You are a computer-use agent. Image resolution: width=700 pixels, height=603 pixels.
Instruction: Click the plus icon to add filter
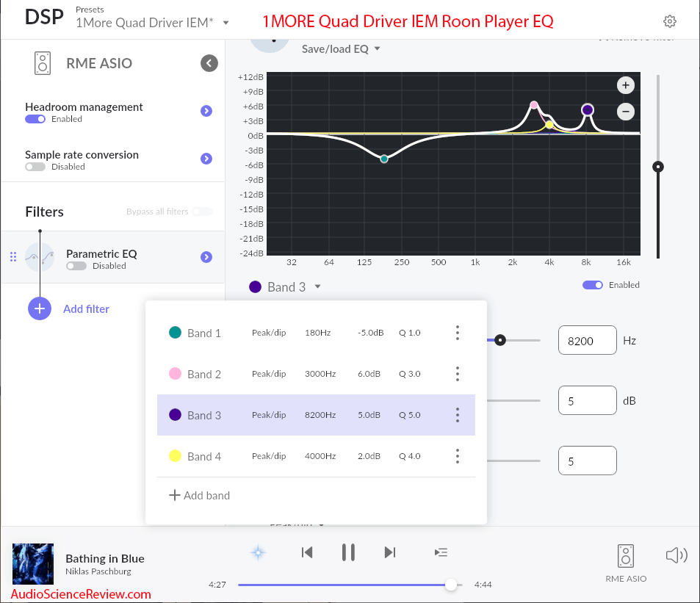[x=40, y=308]
